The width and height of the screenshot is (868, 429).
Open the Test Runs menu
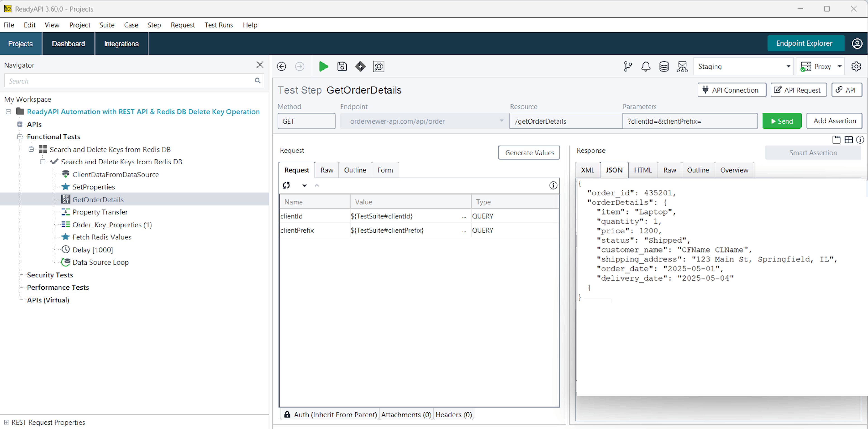(218, 25)
